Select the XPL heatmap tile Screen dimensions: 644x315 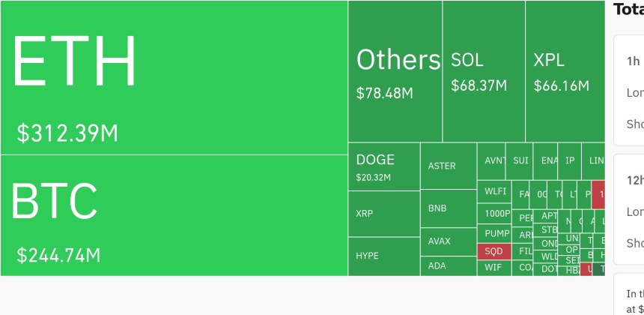[564, 72]
